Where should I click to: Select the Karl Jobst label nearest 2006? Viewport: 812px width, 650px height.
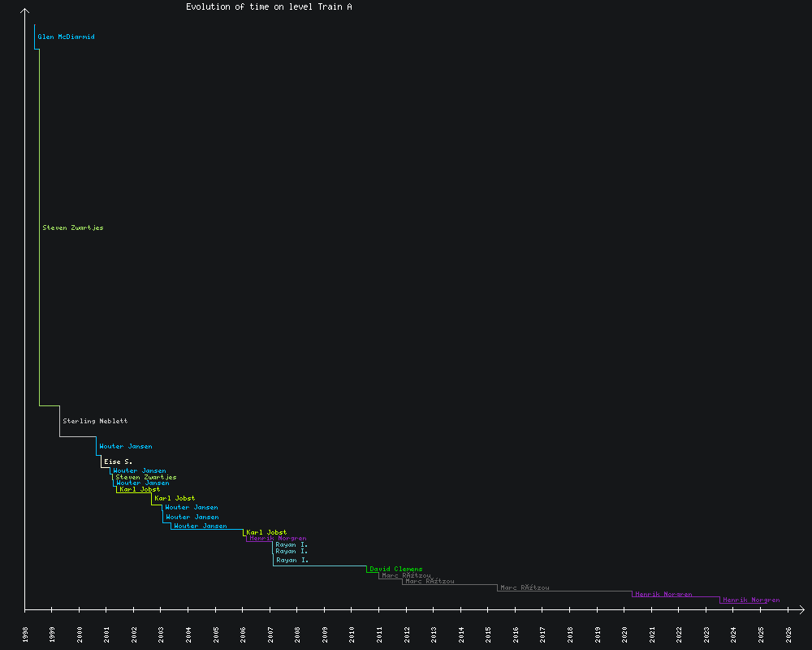(266, 533)
